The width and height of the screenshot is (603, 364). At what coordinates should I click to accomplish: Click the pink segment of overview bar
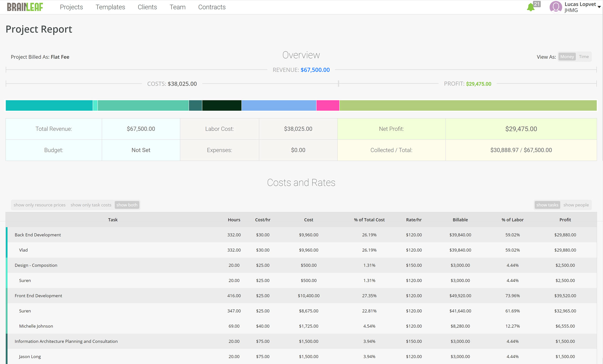tap(328, 105)
